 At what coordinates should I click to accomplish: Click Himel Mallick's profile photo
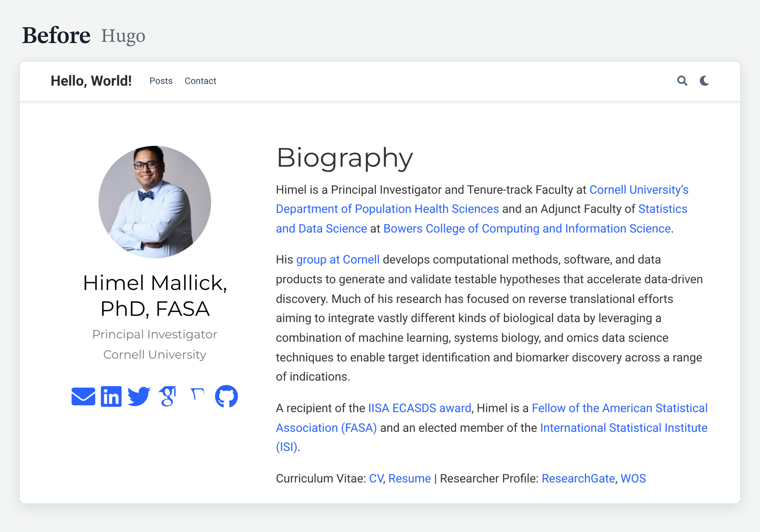(155, 202)
